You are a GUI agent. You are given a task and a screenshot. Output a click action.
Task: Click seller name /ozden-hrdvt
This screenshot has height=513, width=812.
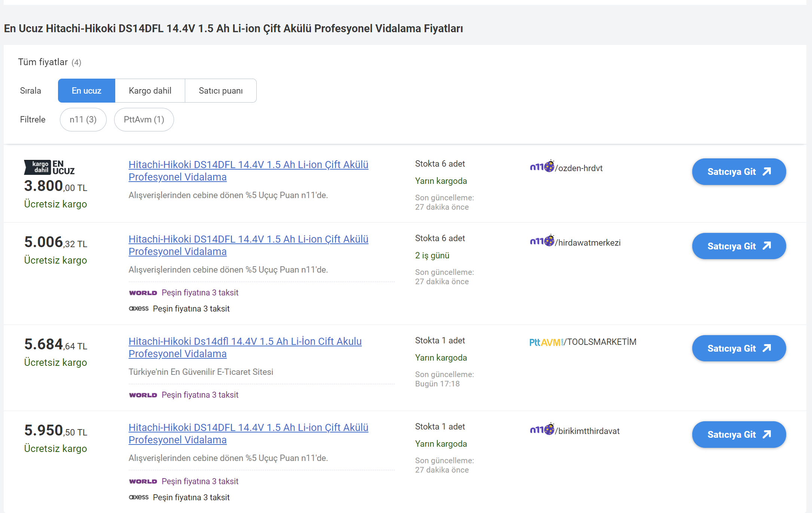click(x=579, y=168)
